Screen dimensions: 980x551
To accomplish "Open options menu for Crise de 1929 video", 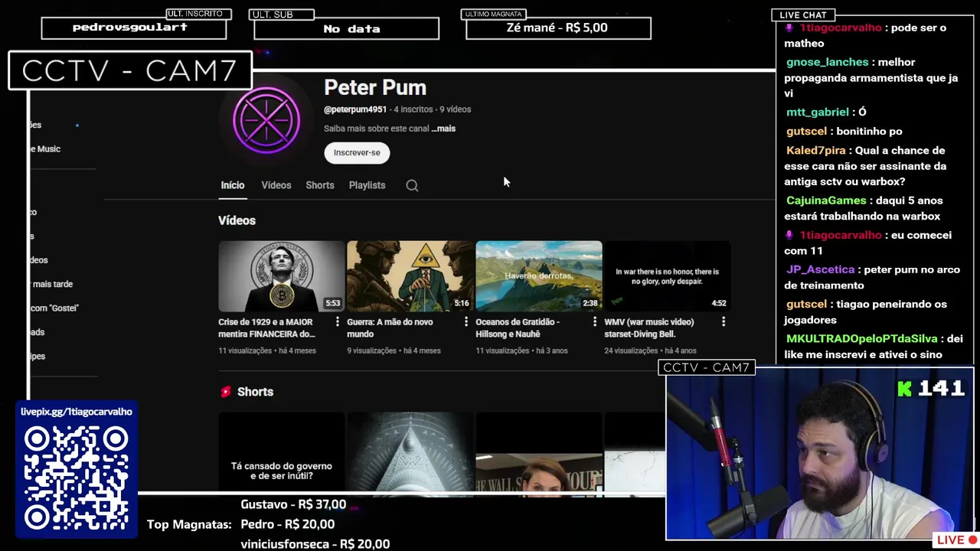I will point(337,322).
